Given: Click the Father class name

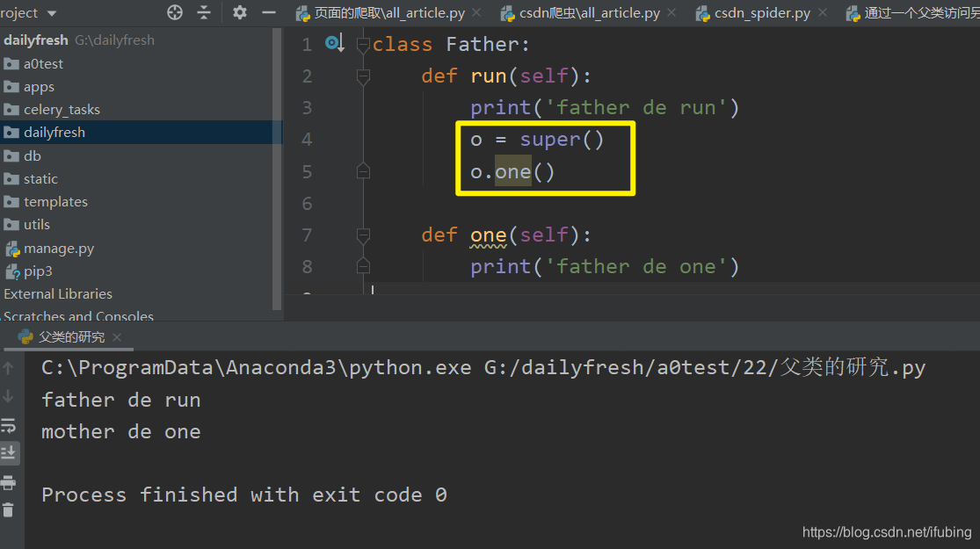Looking at the screenshot, I should 483,44.
